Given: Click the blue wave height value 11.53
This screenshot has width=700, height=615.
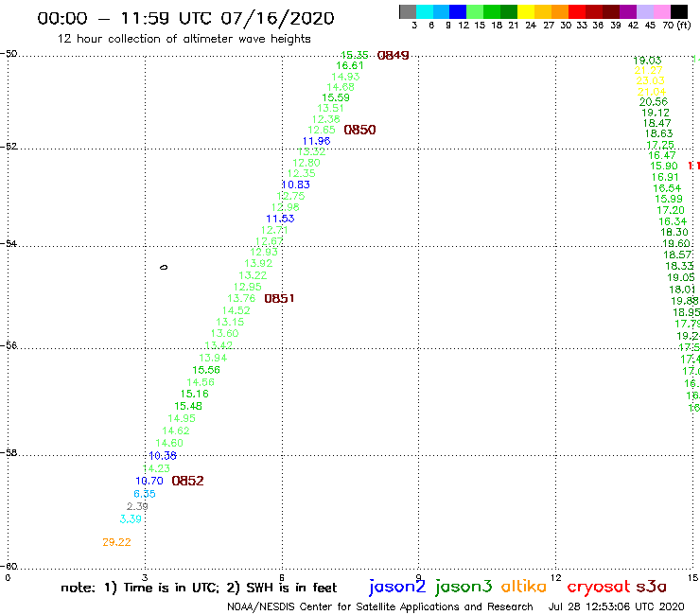Looking at the screenshot, I should (x=280, y=219).
